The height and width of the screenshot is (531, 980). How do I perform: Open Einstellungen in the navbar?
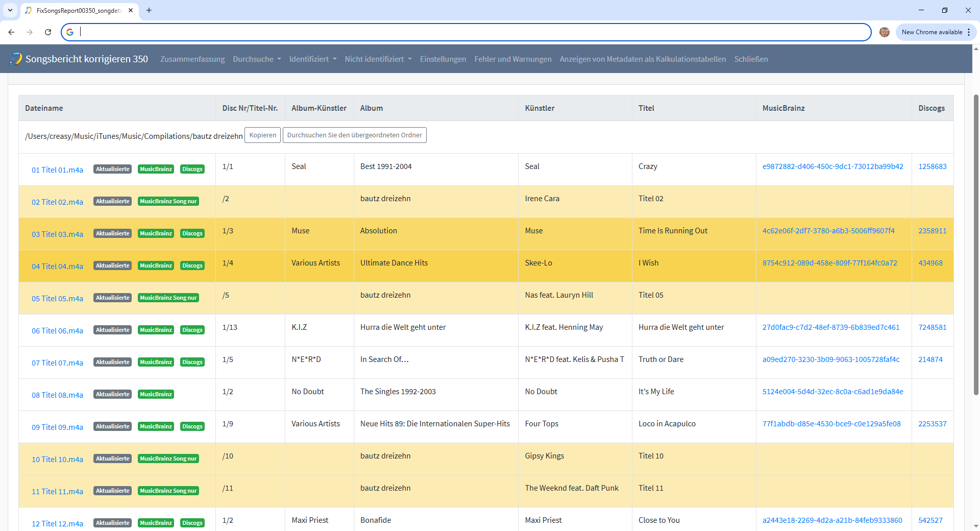pos(443,59)
